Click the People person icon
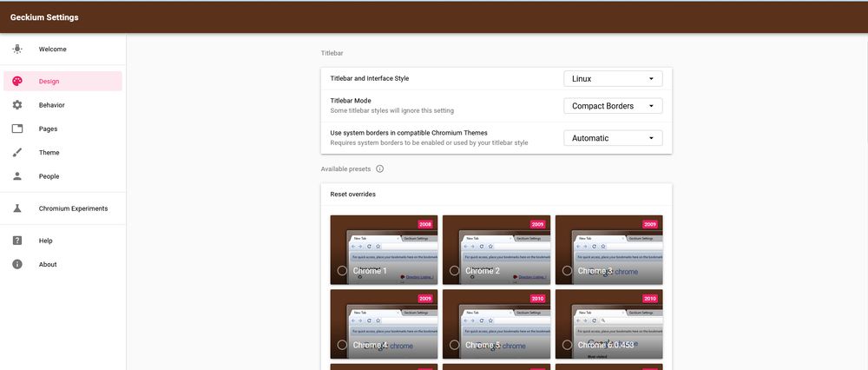Image resolution: width=868 pixels, height=370 pixels. coord(17,176)
